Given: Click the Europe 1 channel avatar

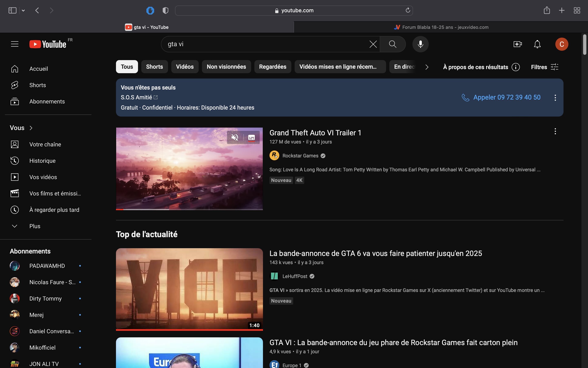Looking at the screenshot, I should [274, 365].
